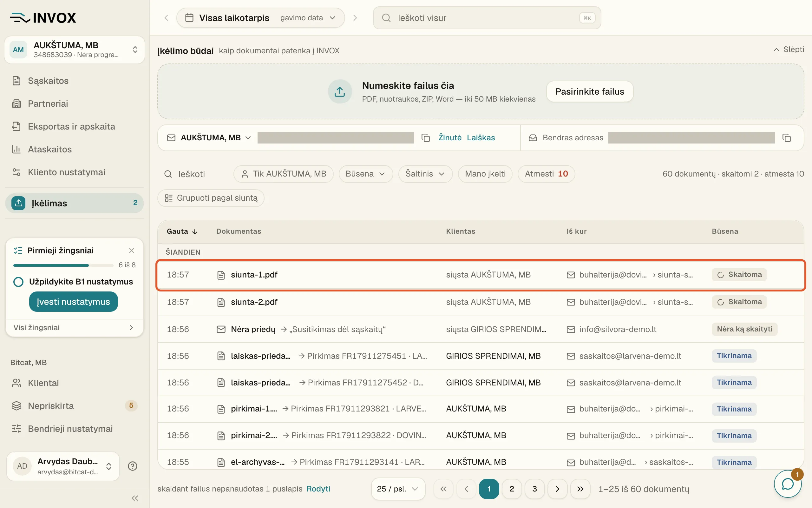Click the INVOX logo

[43, 17]
